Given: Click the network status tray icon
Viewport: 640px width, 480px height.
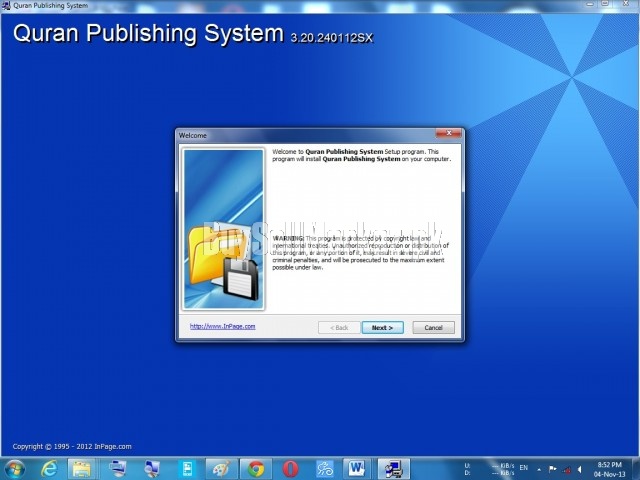Looking at the screenshot, I should [x=565, y=467].
